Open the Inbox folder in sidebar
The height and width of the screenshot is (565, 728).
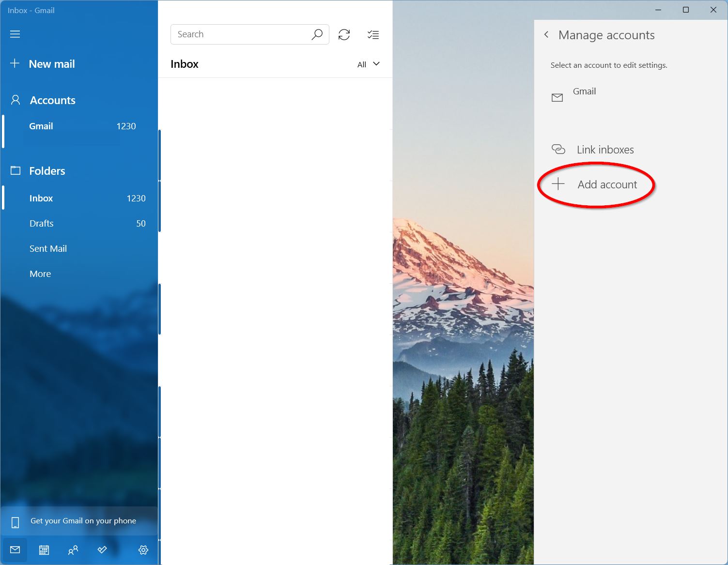[79, 198]
